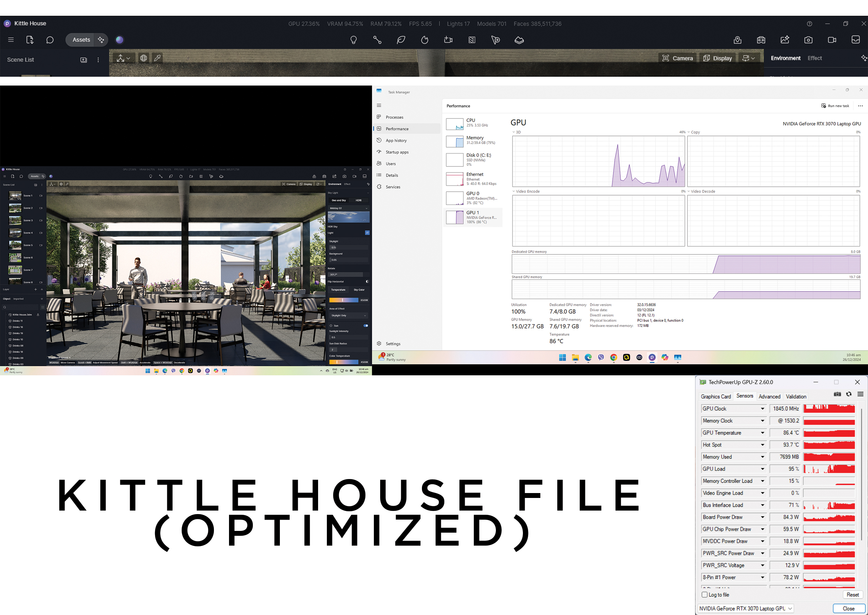Viewport: 868px width, 615px height.
Task: Open three-dot menu beside enlarged Scene List title
Action: tap(98, 60)
